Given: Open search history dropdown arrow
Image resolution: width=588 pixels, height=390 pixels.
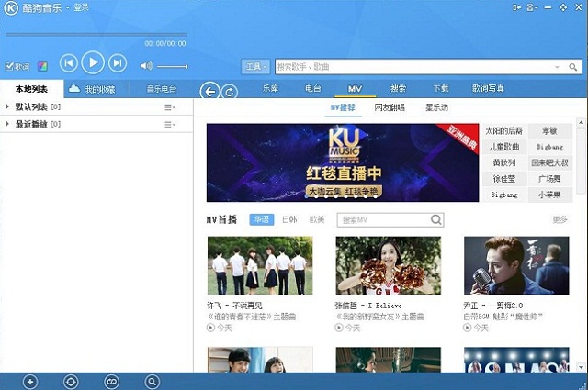Looking at the screenshot, I should 557,67.
